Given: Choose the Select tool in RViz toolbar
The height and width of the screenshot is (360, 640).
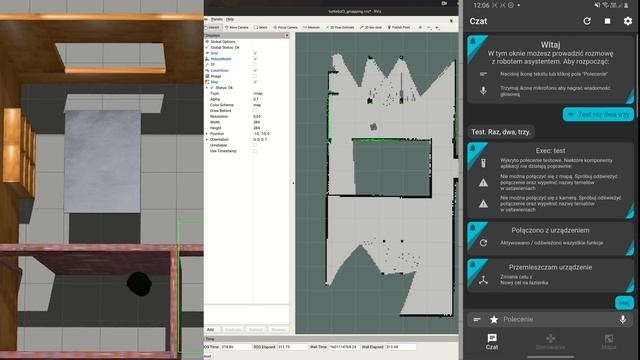Looking at the screenshot, I should click(260, 27).
